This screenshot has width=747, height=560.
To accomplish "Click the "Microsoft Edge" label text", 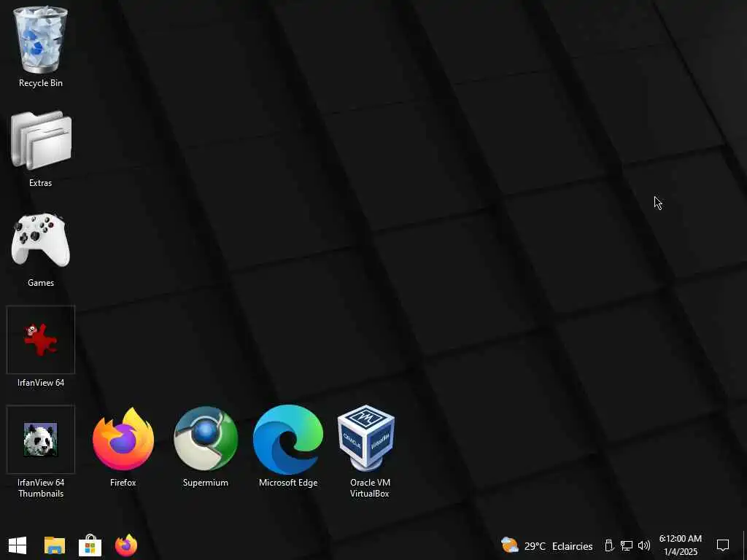I will pyautogui.click(x=288, y=483).
